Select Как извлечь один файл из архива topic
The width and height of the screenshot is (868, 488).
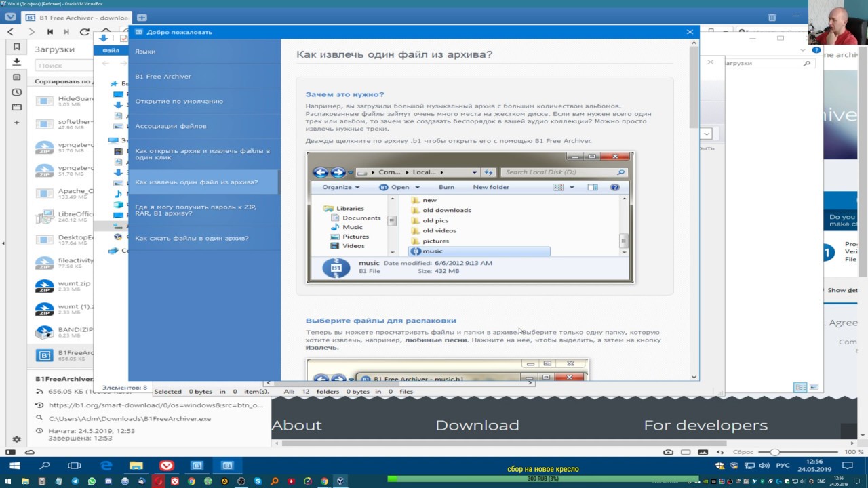(204, 182)
